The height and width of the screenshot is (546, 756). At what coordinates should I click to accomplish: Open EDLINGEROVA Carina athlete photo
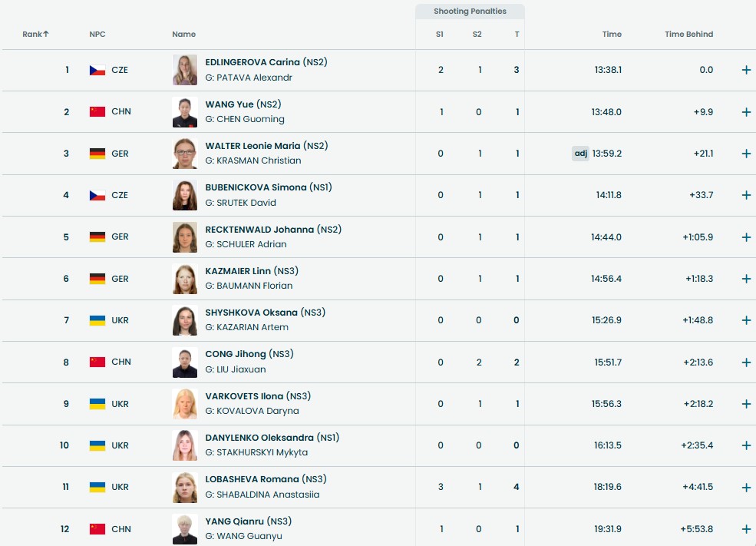pyautogui.click(x=185, y=70)
